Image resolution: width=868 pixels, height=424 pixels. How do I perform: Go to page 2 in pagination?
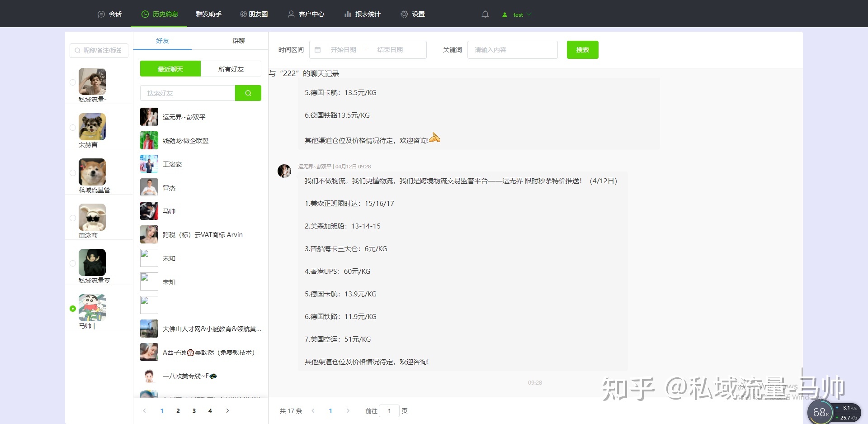tap(178, 411)
